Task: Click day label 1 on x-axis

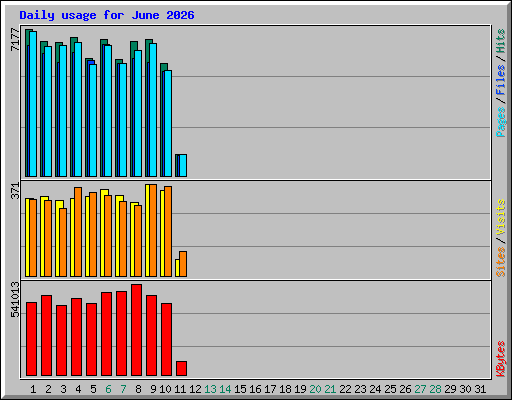Action: pos(33,389)
